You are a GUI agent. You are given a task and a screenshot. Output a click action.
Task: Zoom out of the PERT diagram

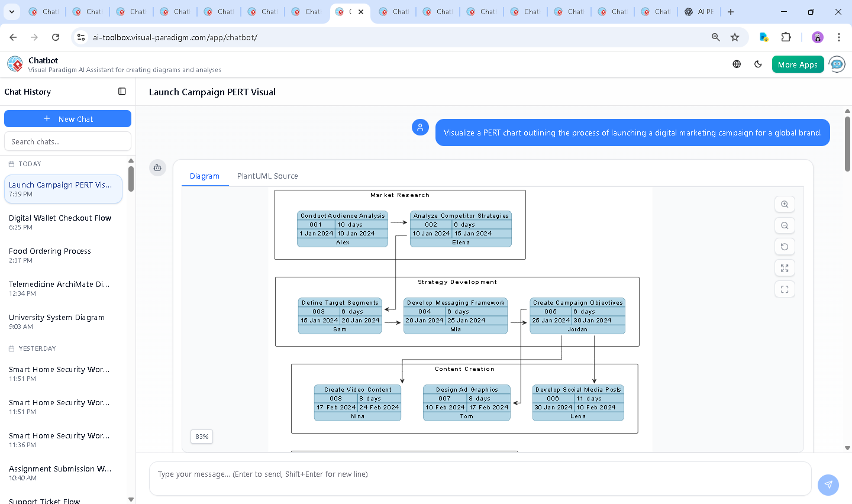pyautogui.click(x=785, y=225)
